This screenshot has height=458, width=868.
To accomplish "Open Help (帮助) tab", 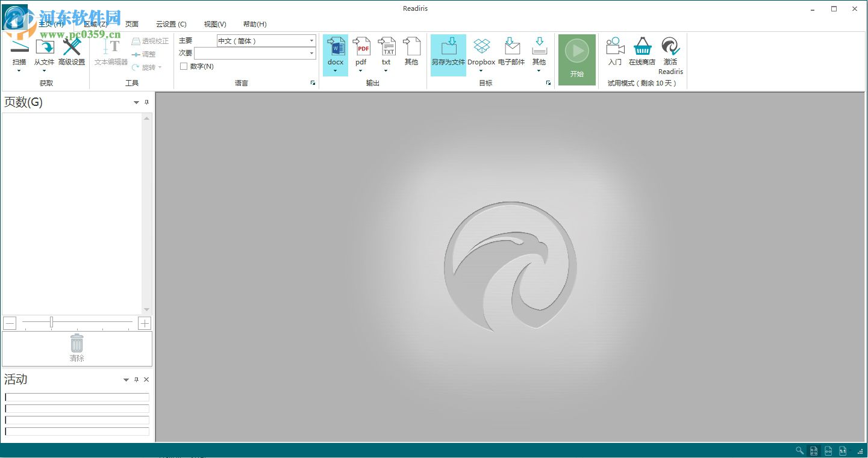I will [255, 24].
